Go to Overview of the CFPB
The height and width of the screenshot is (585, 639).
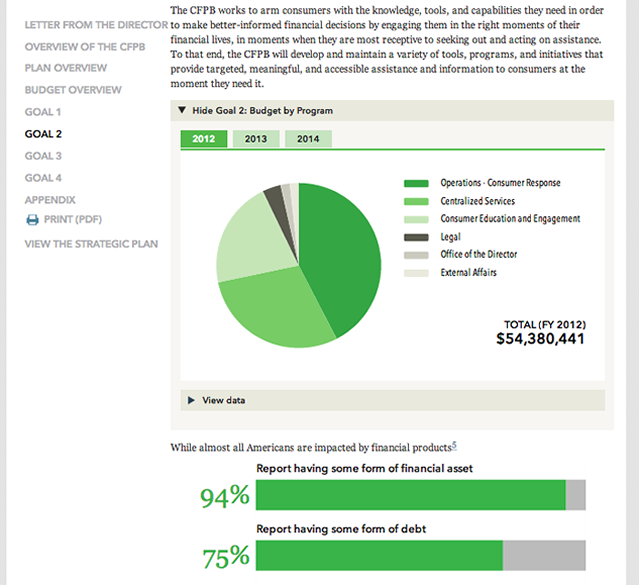click(85, 47)
